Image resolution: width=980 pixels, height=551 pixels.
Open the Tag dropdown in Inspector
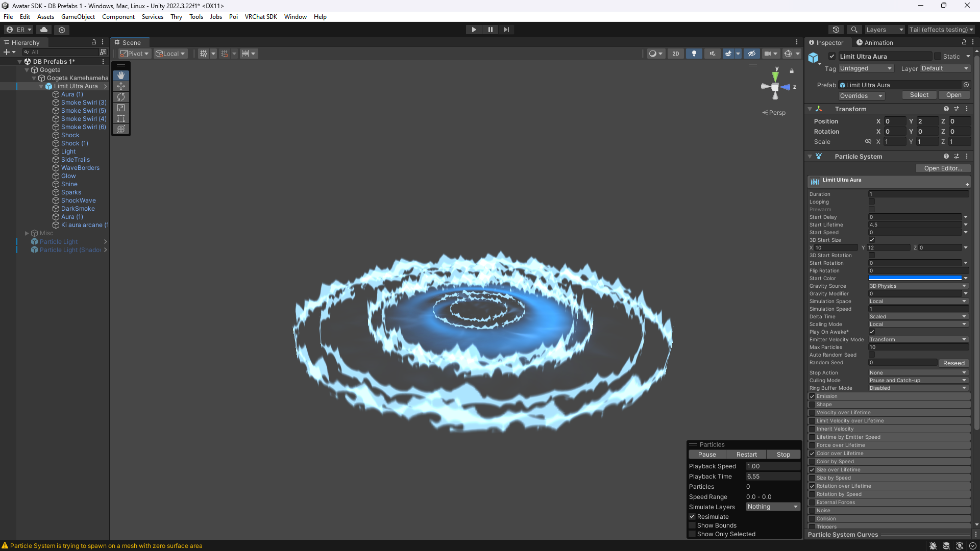pyautogui.click(x=865, y=68)
